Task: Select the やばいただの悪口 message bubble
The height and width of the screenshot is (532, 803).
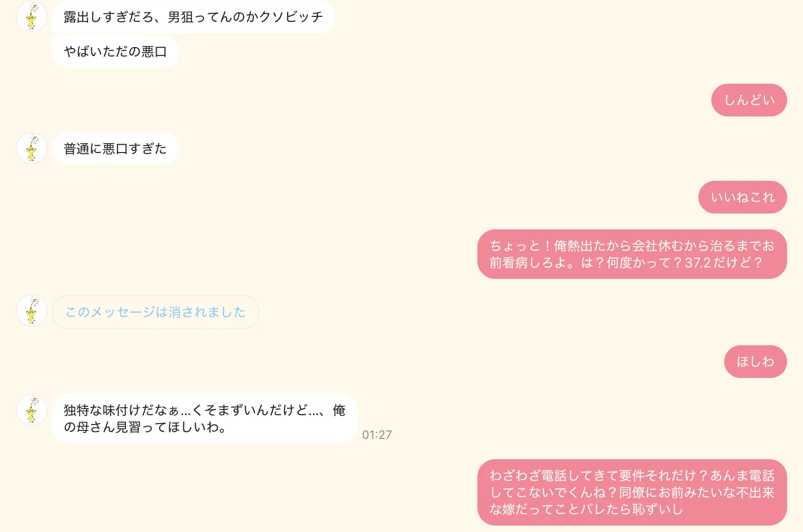Action: tap(115, 52)
